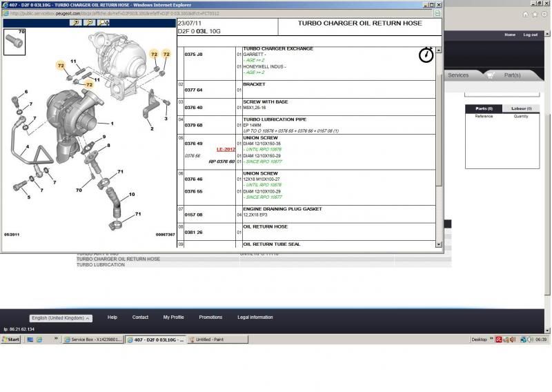Click the zoom in magnifier icon above the diagram

76,23
